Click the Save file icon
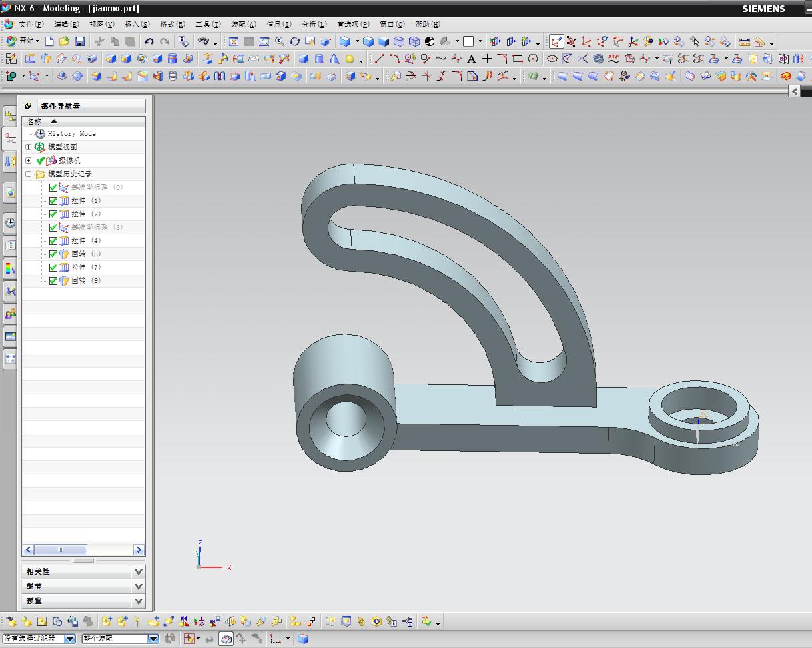The image size is (812, 648). click(x=80, y=41)
